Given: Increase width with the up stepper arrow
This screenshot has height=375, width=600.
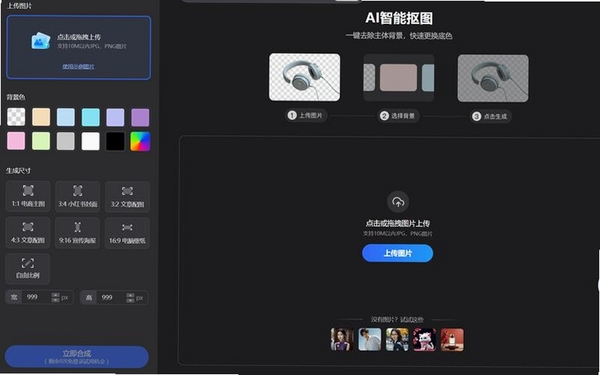Looking at the screenshot, I should point(55,295).
